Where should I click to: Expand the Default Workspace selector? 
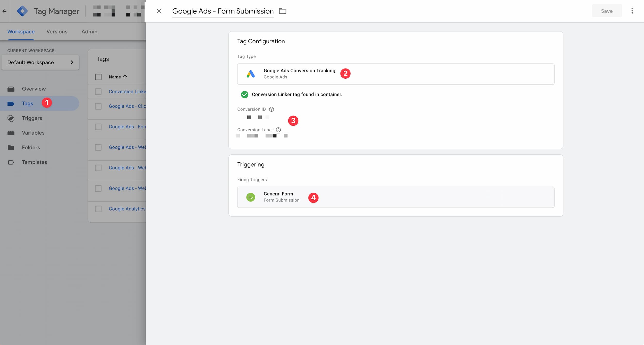coord(40,62)
